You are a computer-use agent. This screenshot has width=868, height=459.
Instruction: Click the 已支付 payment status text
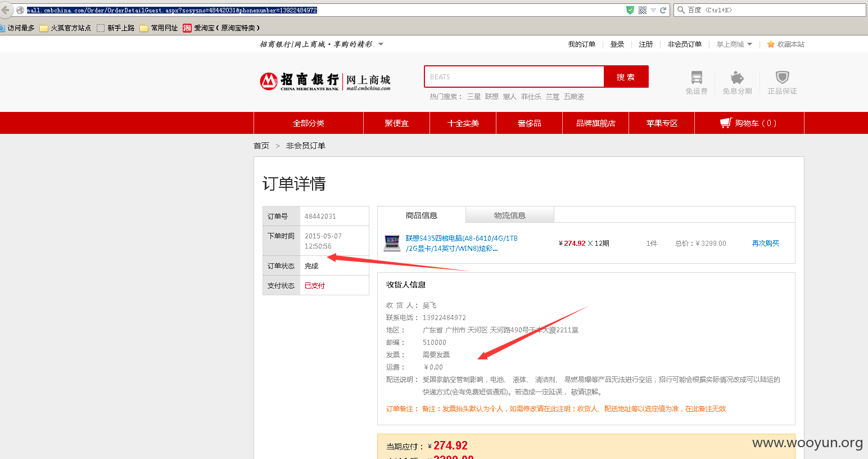click(315, 286)
